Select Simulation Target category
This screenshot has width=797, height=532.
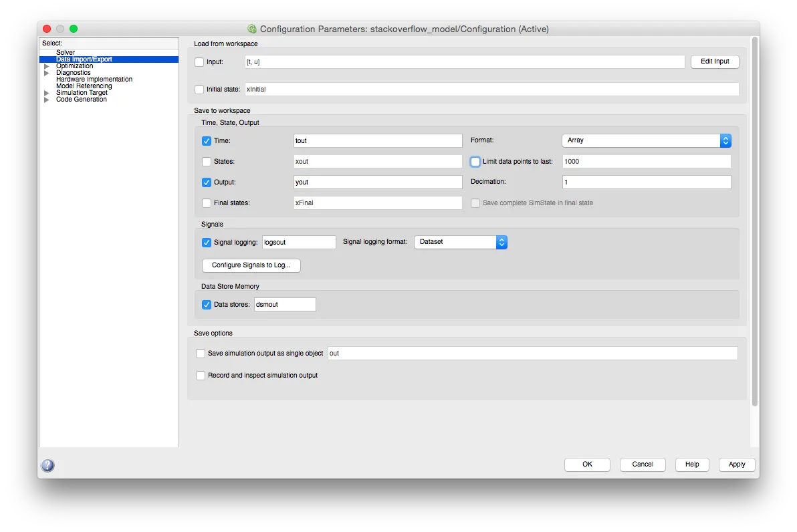82,92
